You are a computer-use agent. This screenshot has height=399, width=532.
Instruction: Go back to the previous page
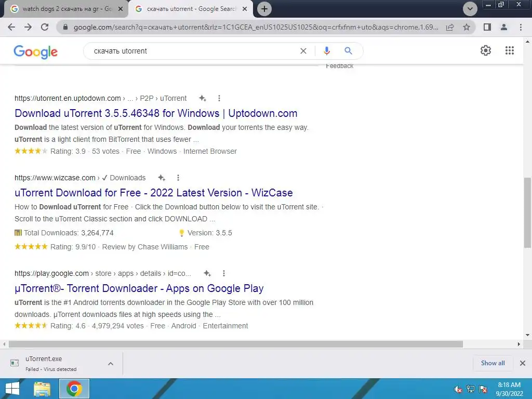point(11,27)
